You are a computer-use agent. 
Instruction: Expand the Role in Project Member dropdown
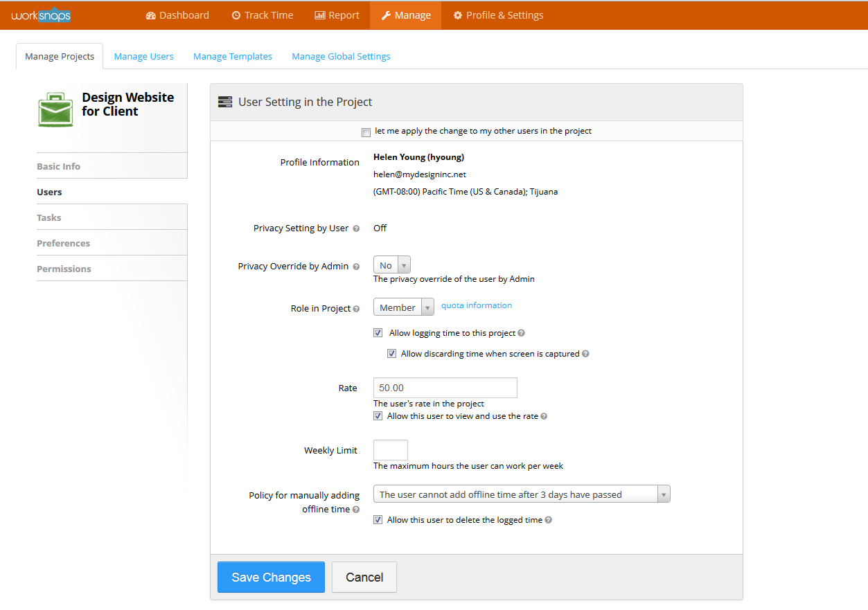pos(403,307)
